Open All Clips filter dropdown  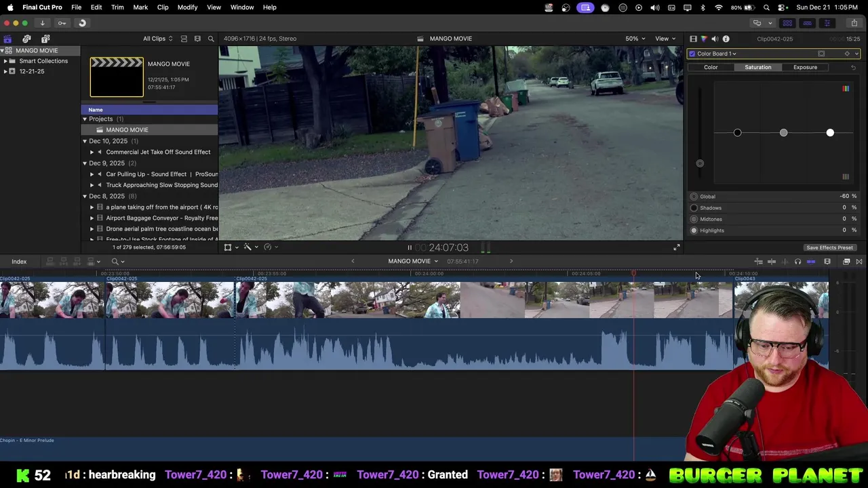click(157, 39)
